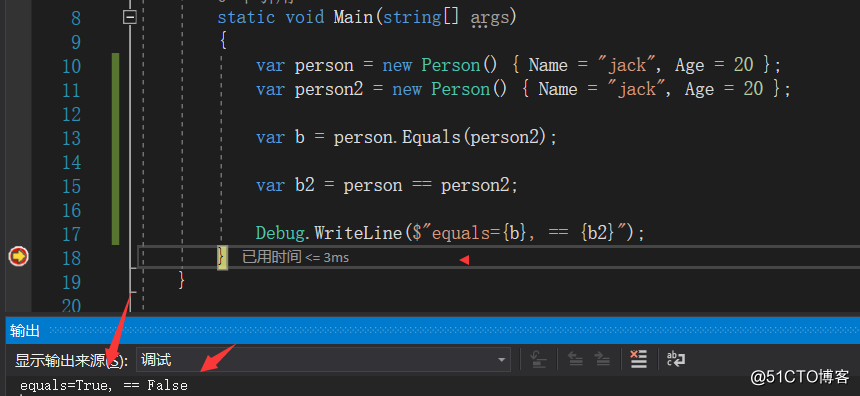Click Debug class name on line 17

tap(280, 233)
